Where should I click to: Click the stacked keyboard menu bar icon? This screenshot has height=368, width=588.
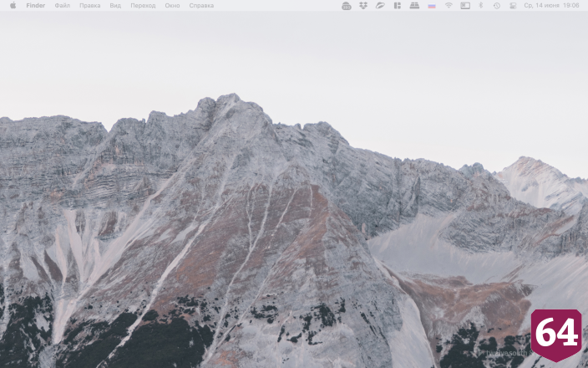point(414,5)
